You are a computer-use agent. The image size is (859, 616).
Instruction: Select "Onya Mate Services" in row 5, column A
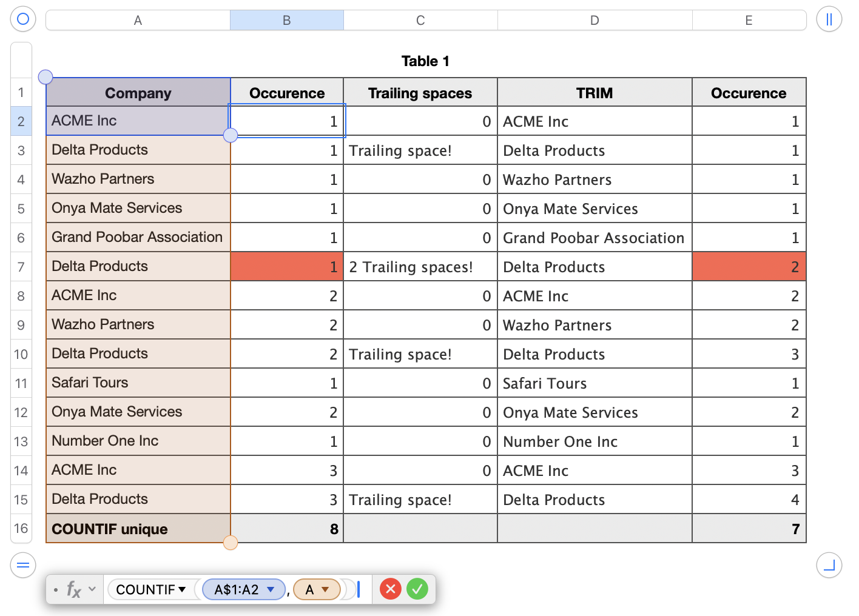[x=138, y=208]
